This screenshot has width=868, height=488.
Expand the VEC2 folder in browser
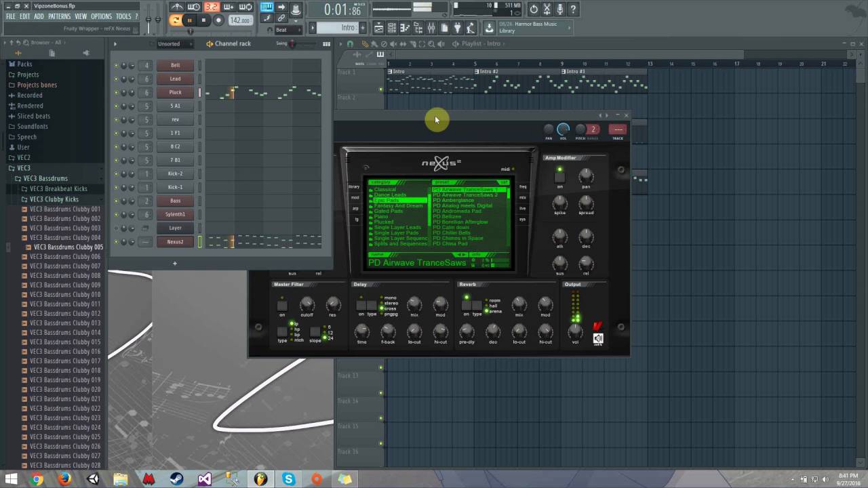[24, 157]
